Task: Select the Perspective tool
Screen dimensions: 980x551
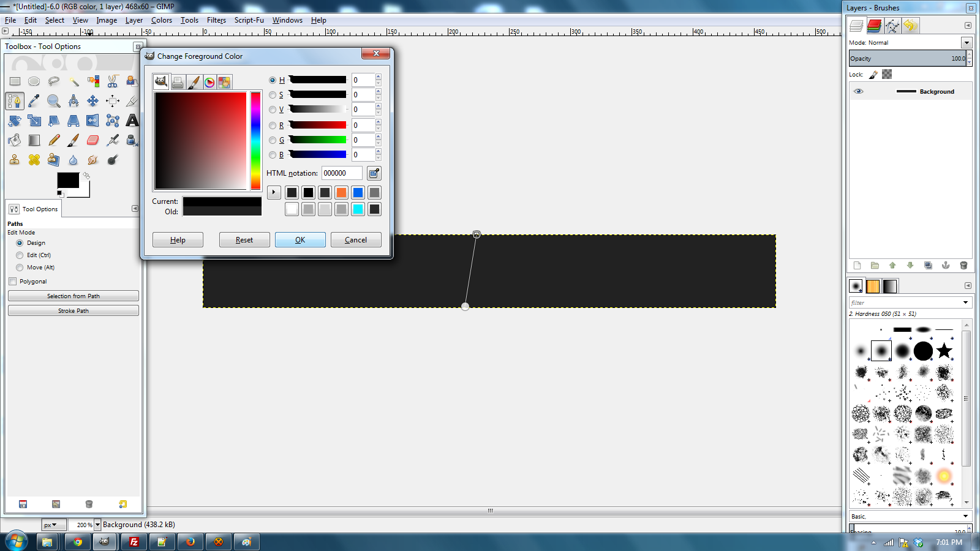Action: [73, 121]
